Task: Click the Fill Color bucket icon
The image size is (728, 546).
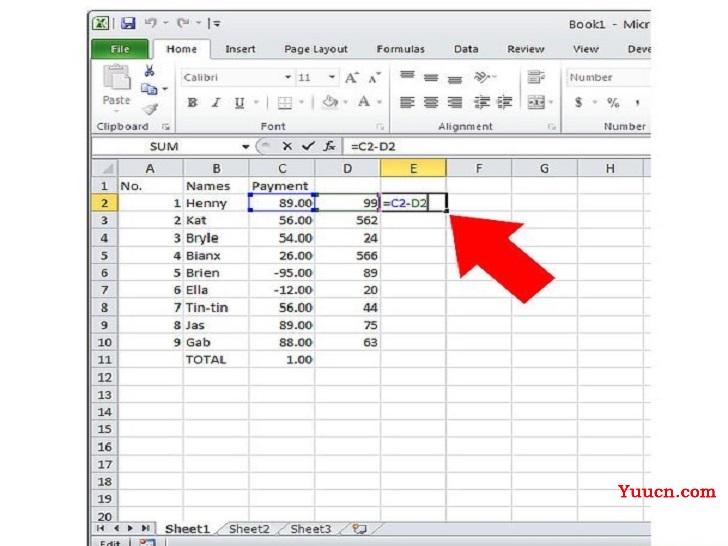Action: [x=330, y=102]
